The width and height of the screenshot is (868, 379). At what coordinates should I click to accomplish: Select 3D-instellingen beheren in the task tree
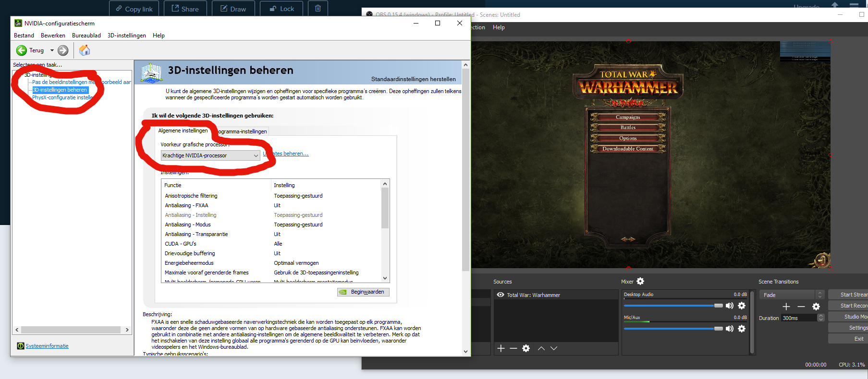point(60,90)
